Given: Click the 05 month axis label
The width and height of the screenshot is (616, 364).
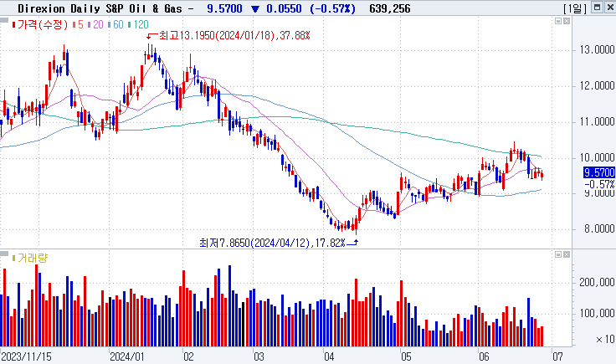Looking at the screenshot, I should pyautogui.click(x=406, y=356).
